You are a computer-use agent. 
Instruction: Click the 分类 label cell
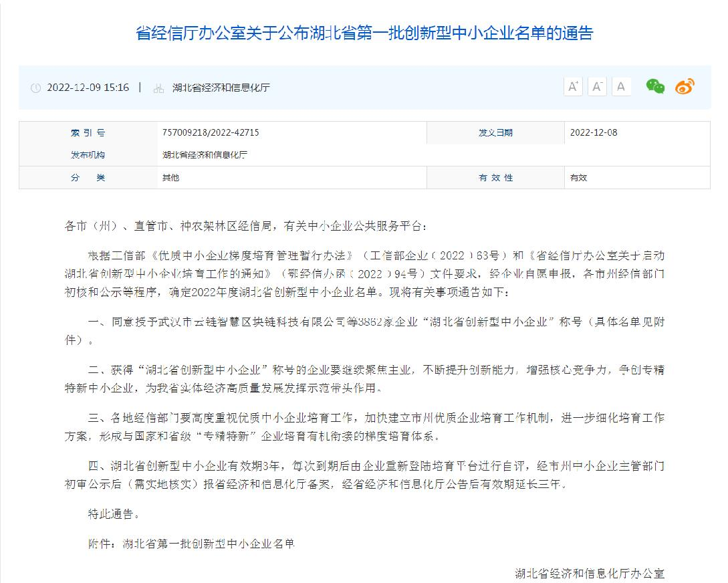[x=88, y=178]
